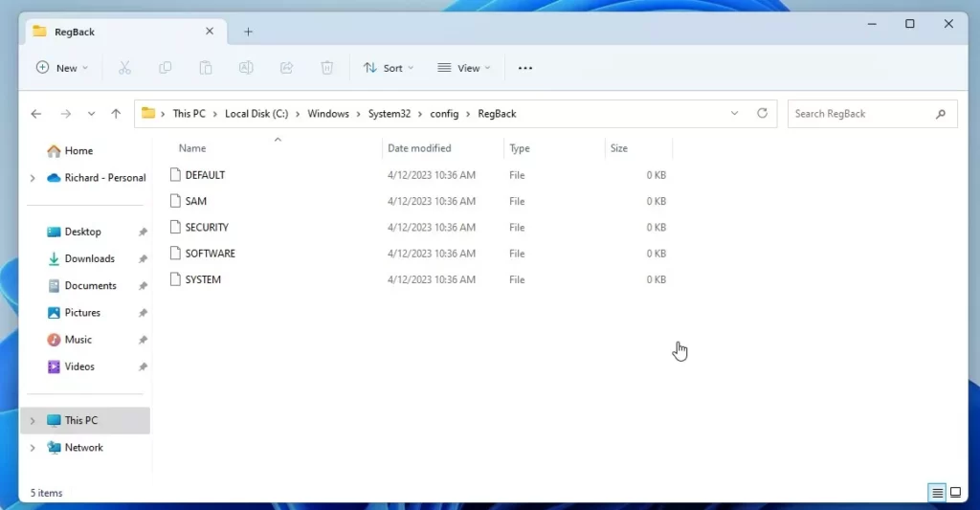Switch to large thumbnails view icon

point(956,493)
